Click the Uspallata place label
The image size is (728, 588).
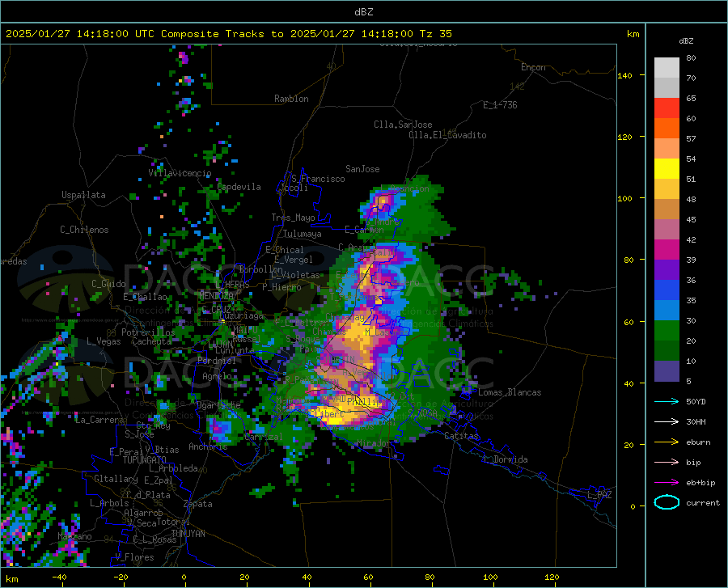[83, 195]
